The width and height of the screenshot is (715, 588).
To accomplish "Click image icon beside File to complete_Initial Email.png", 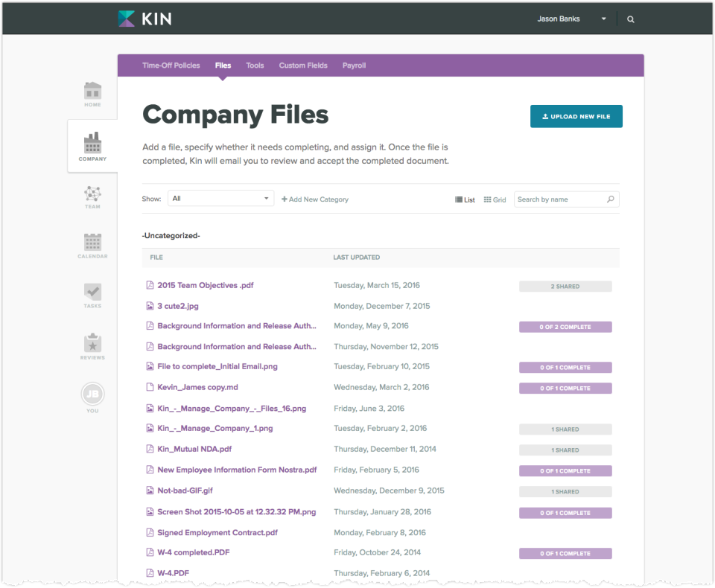I will (150, 366).
